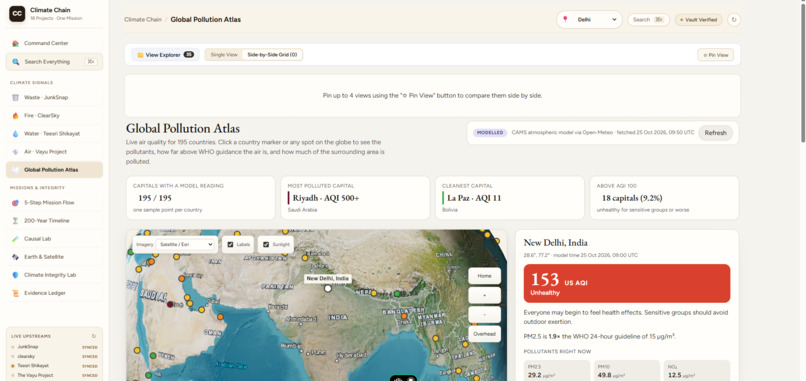Click The Vayu Project upstream row
The height and width of the screenshot is (381, 806).
pos(54,375)
